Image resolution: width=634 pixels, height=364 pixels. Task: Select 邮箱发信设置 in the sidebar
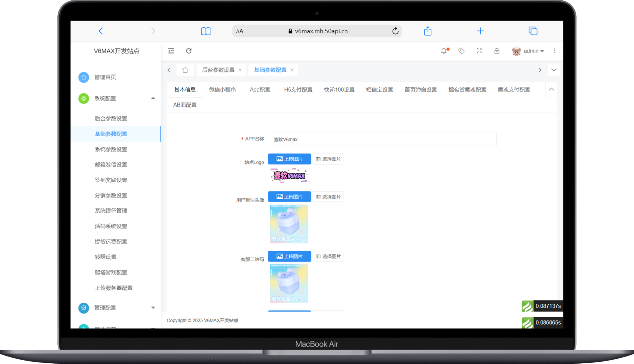pyautogui.click(x=110, y=164)
